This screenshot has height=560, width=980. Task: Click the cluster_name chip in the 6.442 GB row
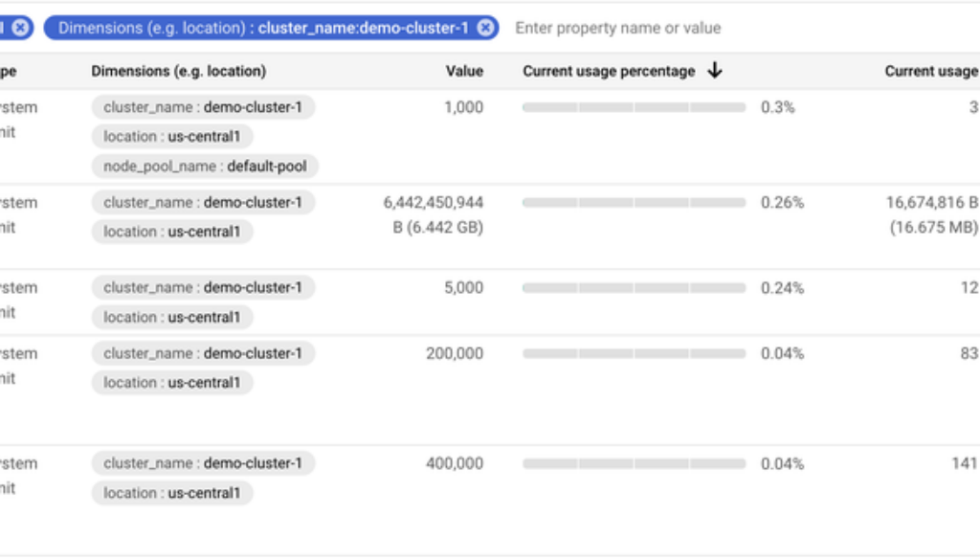tap(203, 202)
